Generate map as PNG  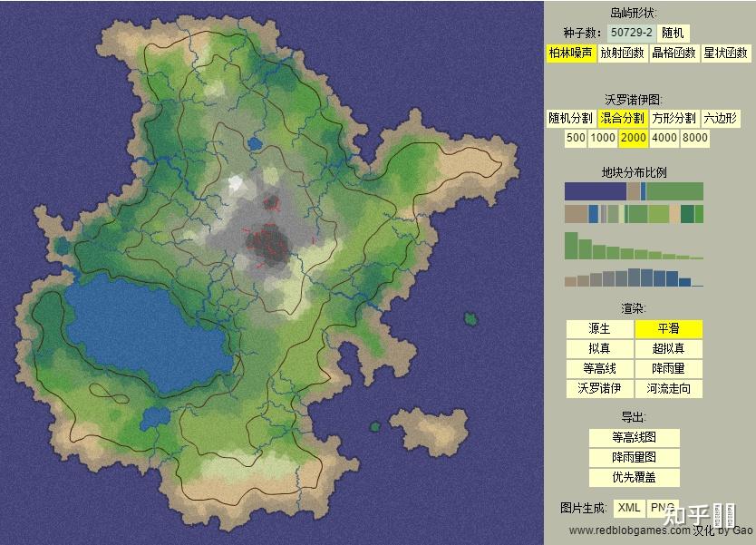coord(662,509)
